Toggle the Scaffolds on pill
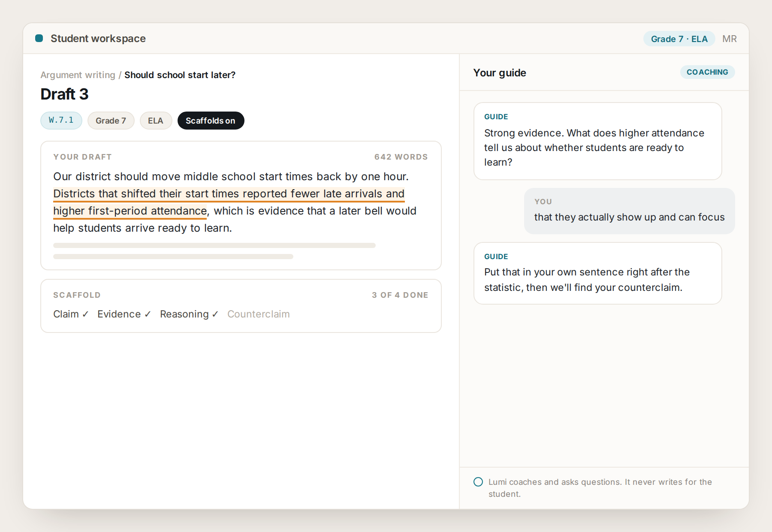 (211, 121)
